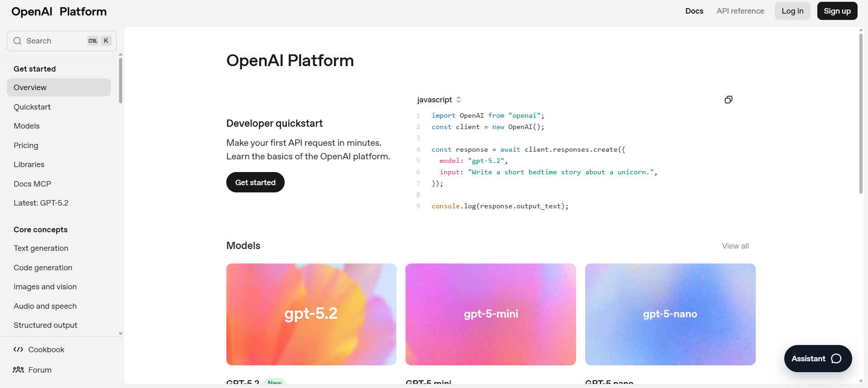Click the OpenAI Platform logo
868x388 pixels.
[x=59, y=12]
